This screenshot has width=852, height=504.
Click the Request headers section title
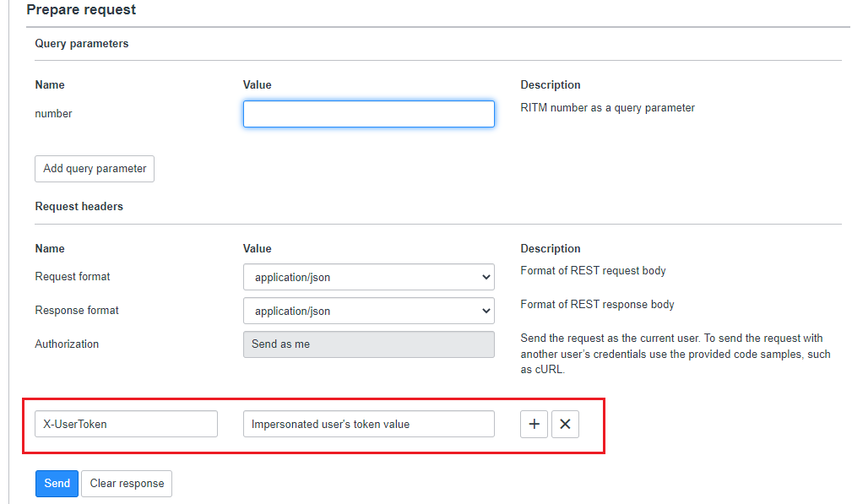pyautogui.click(x=79, y=206)
